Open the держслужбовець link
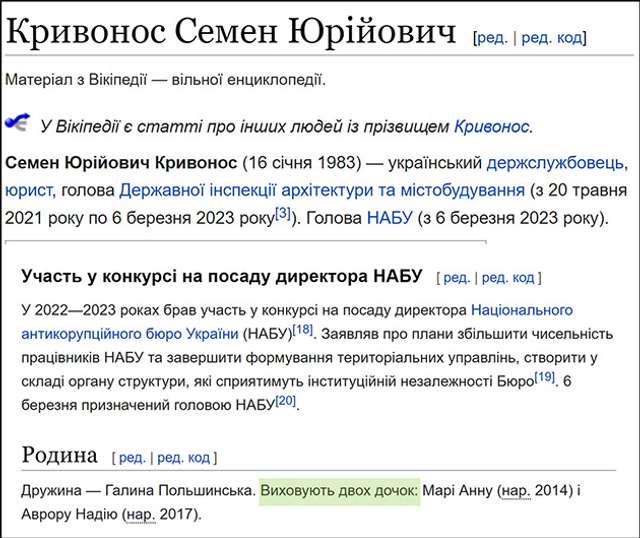This screenshot has width=640, height=538. 555,163
